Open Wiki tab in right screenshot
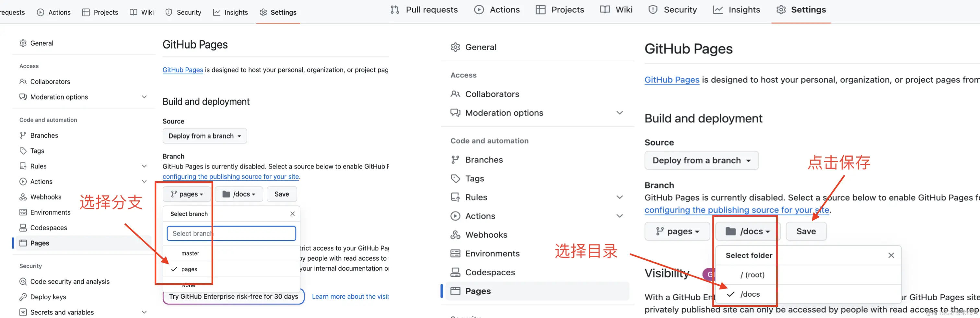Screen dimensions: 980x318 click(x=616, y=9)
